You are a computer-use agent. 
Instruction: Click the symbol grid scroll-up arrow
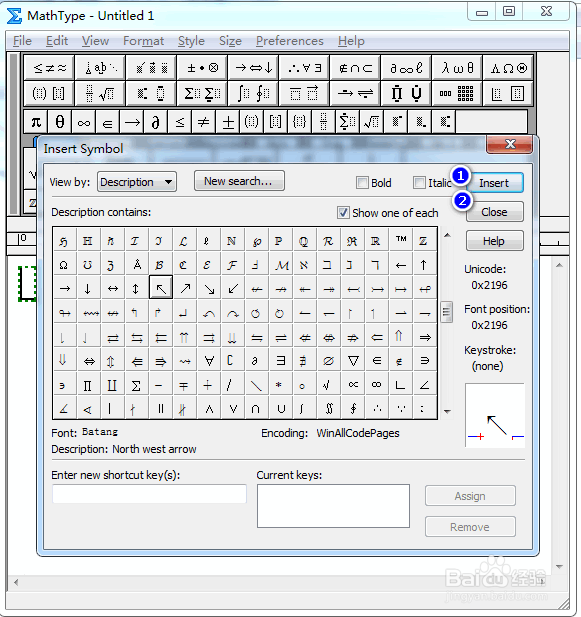(447, 235)
